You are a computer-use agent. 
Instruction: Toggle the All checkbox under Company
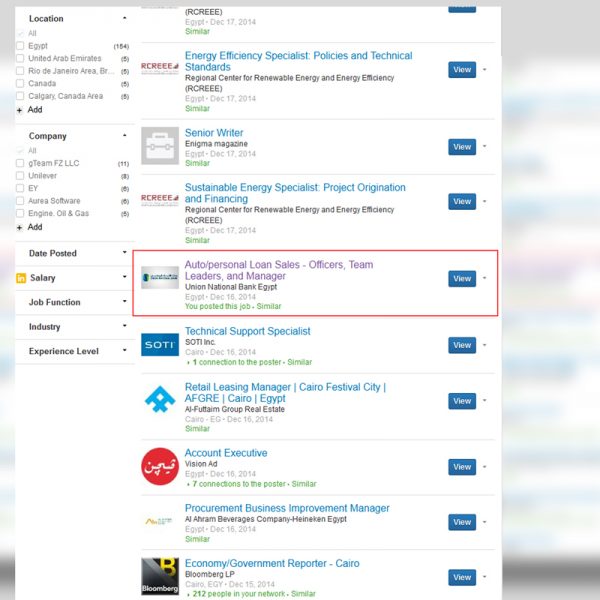[x=20, y=151]
